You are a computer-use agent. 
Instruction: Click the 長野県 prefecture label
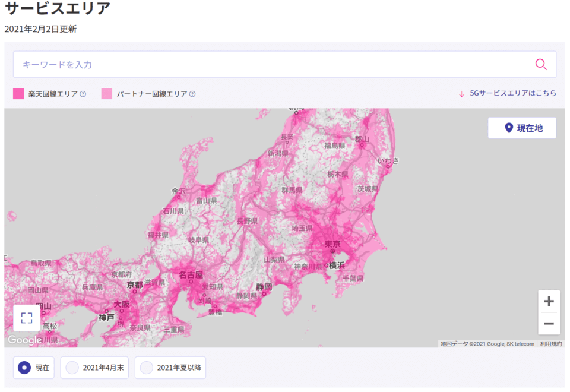click(247, 221)
